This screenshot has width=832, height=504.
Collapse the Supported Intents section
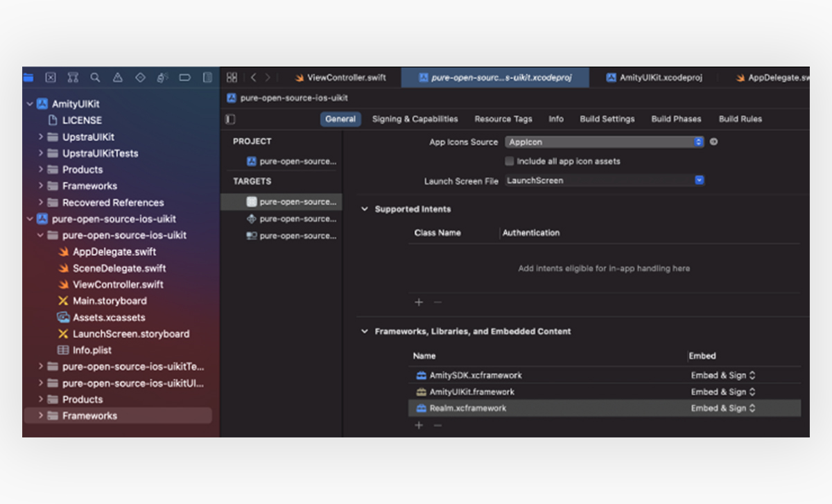365,209
